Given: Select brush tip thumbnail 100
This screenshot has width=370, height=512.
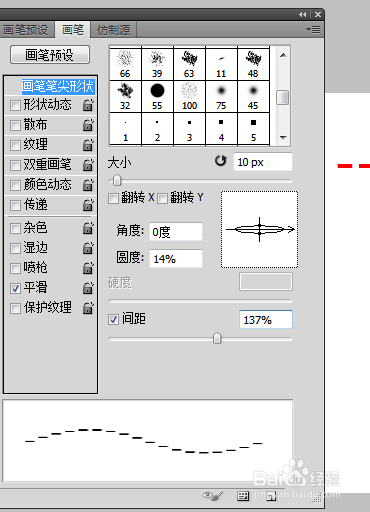Looking at the screenshot, I should 189,96.
